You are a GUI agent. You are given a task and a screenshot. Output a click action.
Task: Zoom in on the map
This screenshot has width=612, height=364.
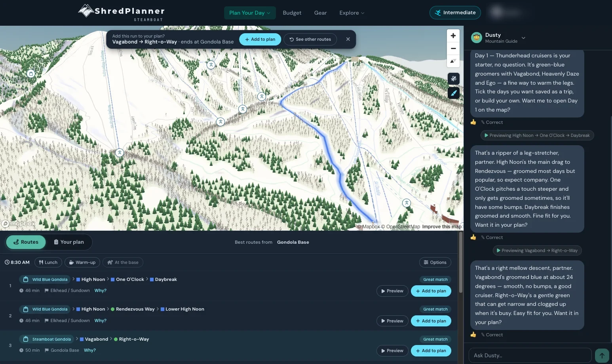coord(453,36)
